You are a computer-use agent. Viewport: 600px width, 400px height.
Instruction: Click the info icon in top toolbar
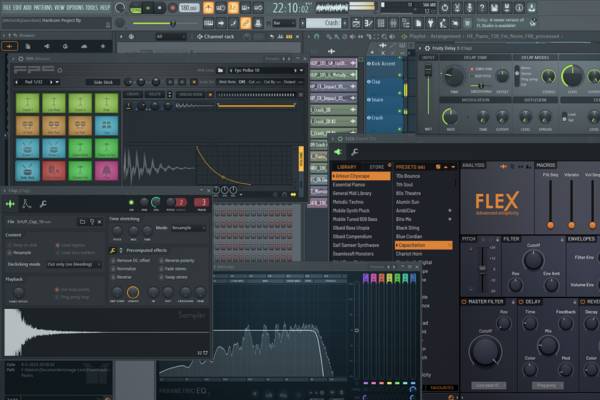tap(519, 7)
